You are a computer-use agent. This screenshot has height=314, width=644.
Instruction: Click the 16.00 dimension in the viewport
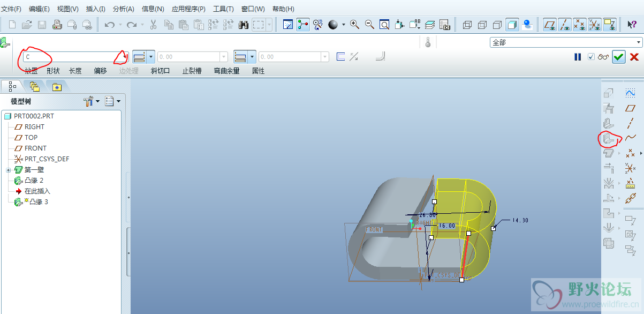coord(446,226)
